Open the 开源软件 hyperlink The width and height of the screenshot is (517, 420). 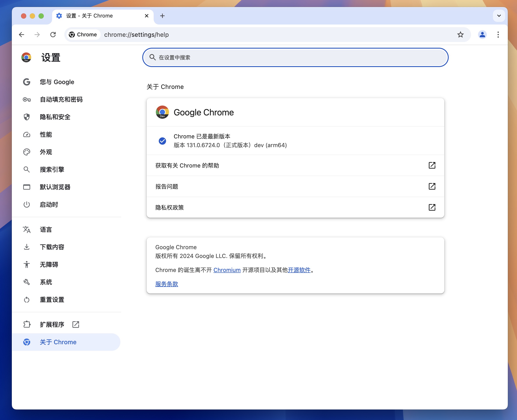click(x=299, y=270)
